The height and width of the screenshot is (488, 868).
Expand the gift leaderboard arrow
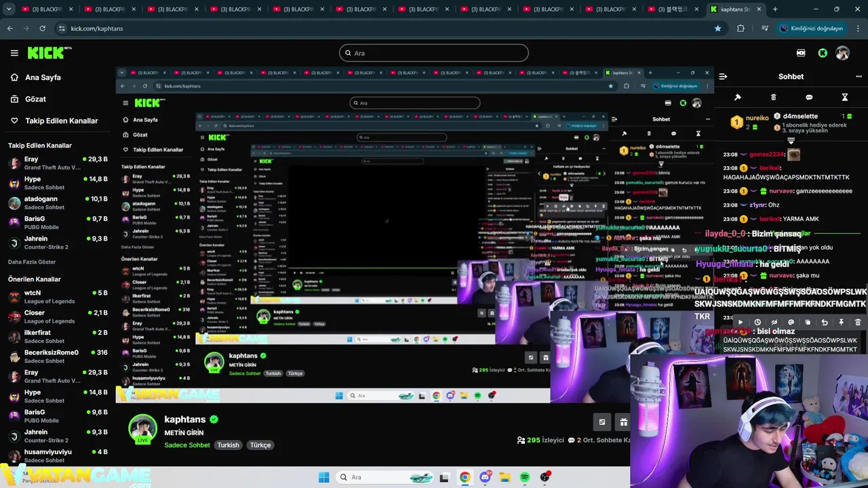point(791,141)
